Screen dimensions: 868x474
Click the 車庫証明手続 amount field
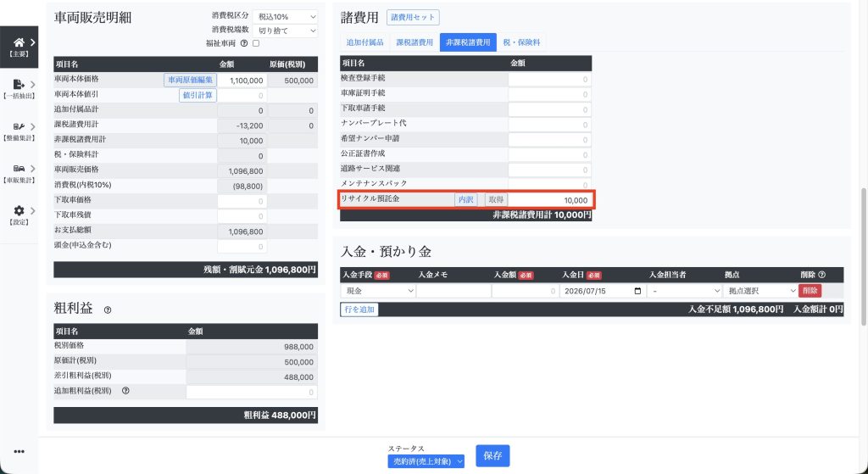[549, 94]
